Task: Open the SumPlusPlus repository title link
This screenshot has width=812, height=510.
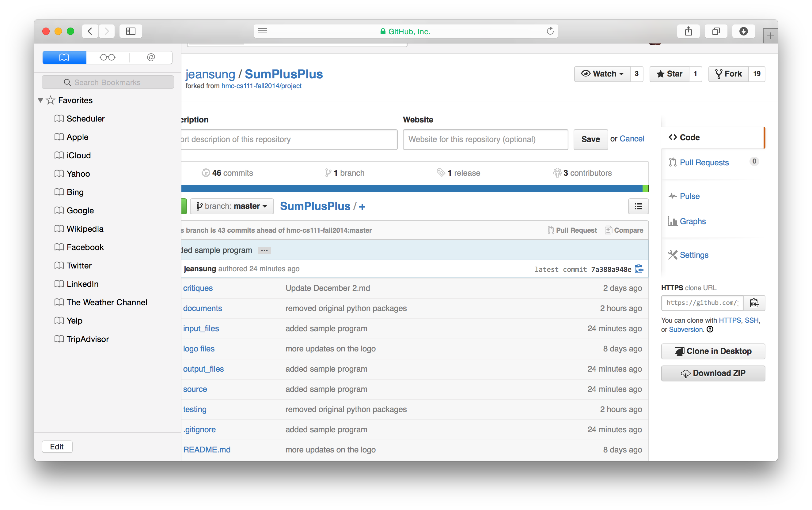Action: point(284,74)
